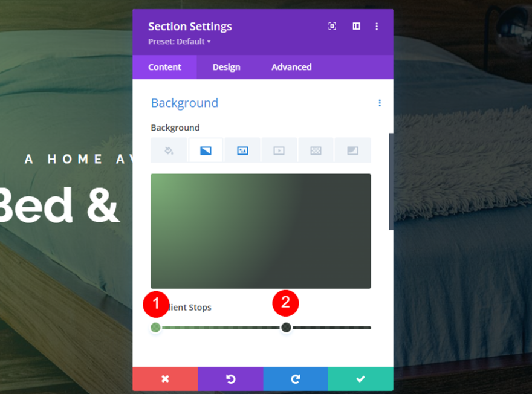532x394 pixels.
Task: Collapse the Background section heading
Action: (x=184, y=103)
